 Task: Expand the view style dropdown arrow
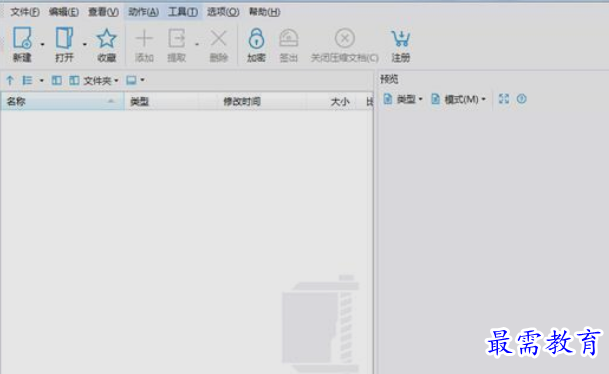point(42,81)
